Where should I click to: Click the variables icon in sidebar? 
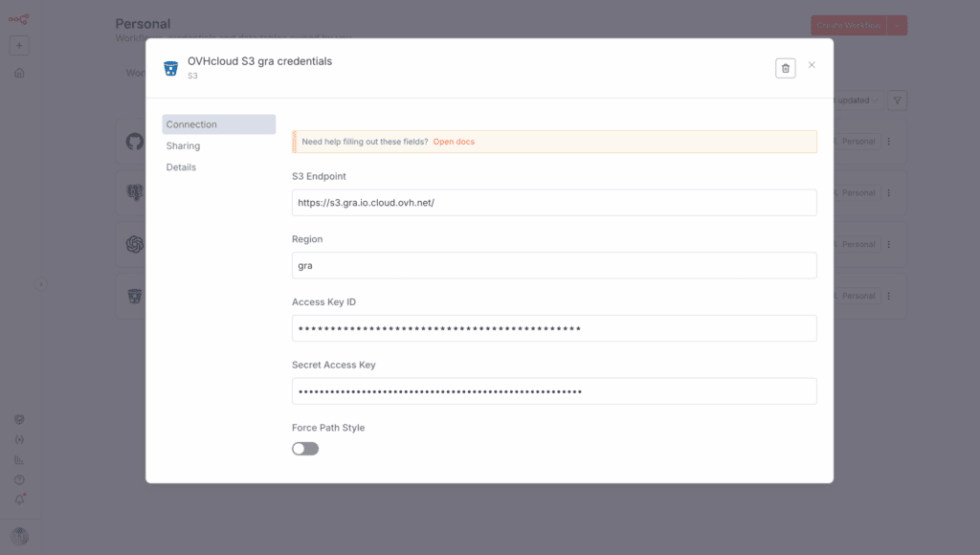tap(19, 440)
